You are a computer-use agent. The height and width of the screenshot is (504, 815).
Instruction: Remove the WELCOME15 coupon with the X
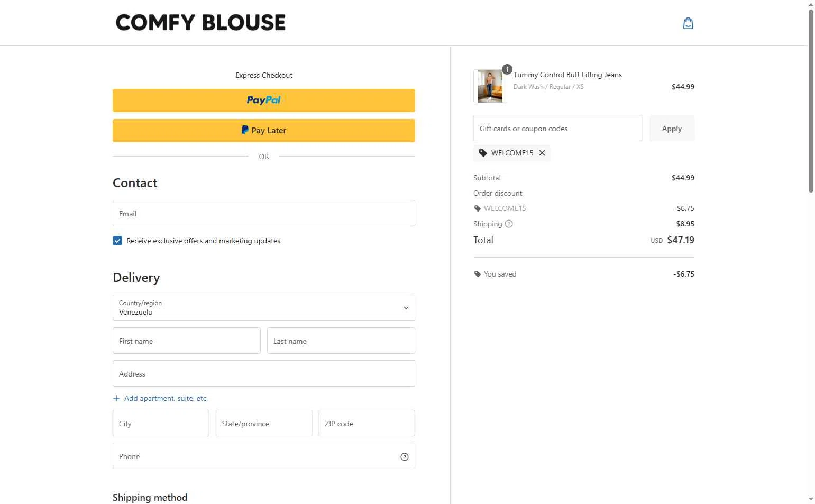542,153
